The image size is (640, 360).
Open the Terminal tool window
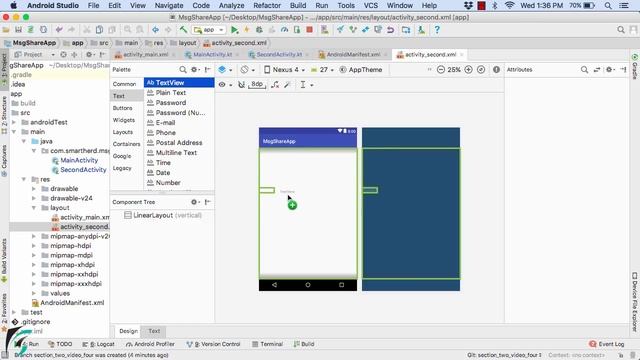click(267, 344)
